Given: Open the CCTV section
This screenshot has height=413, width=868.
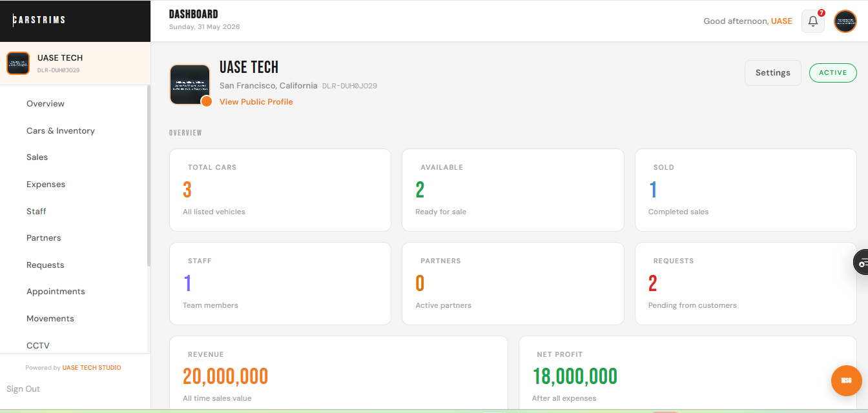Looking at the screenshot, I should click(38, 345).
